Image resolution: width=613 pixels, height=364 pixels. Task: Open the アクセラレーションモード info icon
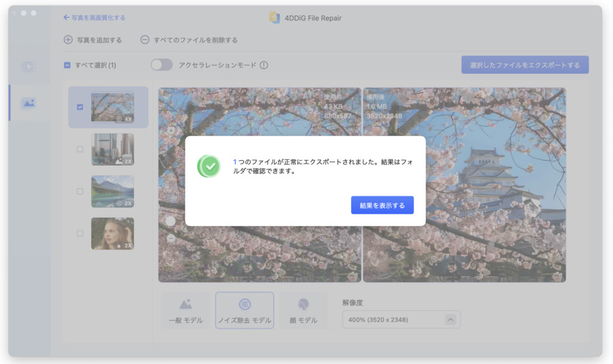[x=264, y=65]
